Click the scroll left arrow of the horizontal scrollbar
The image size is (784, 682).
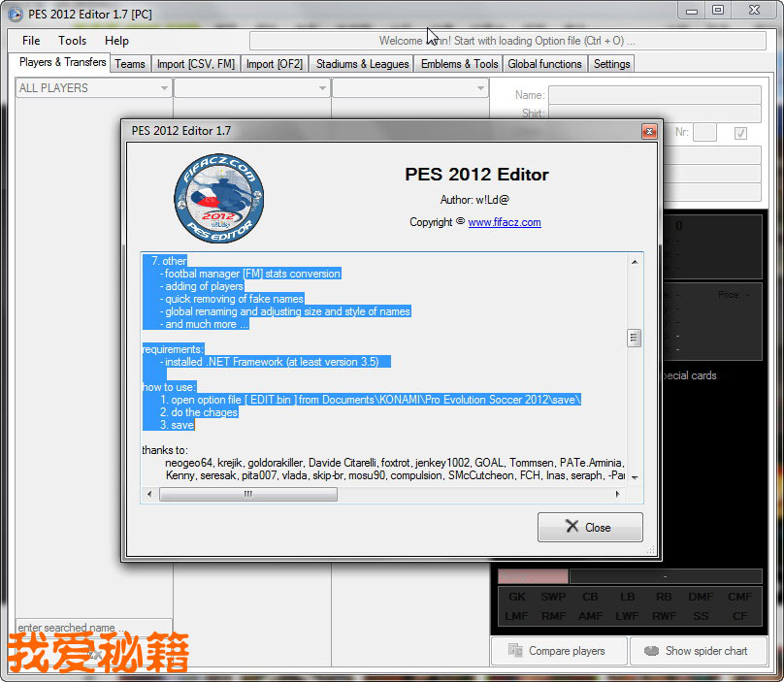point(149,495)
